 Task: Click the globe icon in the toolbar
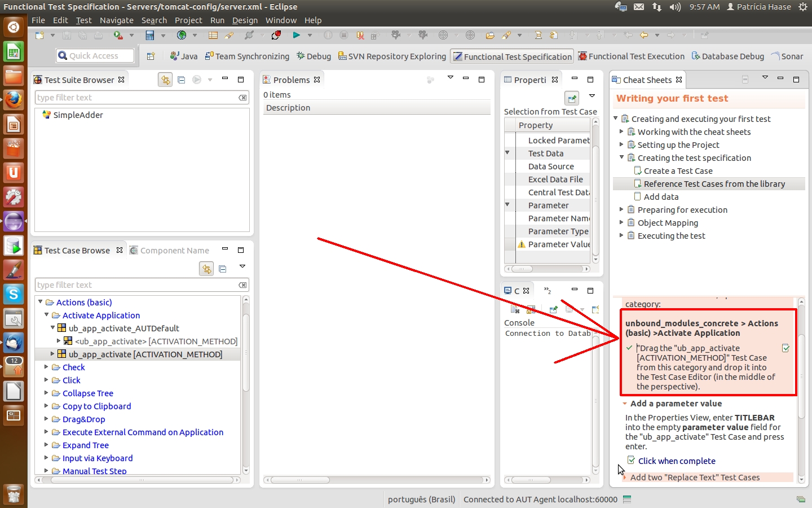pyautogui.click(x=181, y=35)
